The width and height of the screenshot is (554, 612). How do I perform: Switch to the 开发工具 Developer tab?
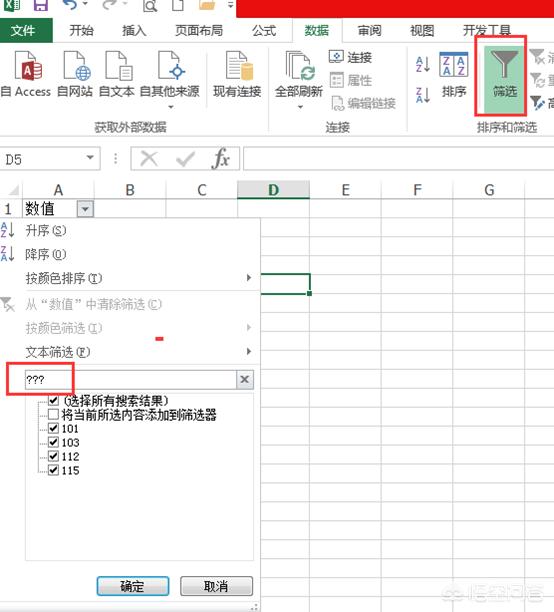click(486, 30)
